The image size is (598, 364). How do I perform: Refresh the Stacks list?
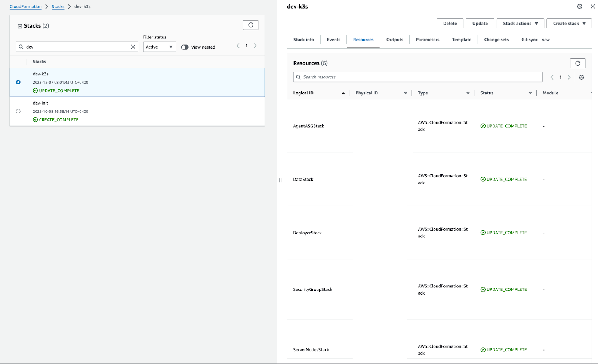tap(250, 25)
